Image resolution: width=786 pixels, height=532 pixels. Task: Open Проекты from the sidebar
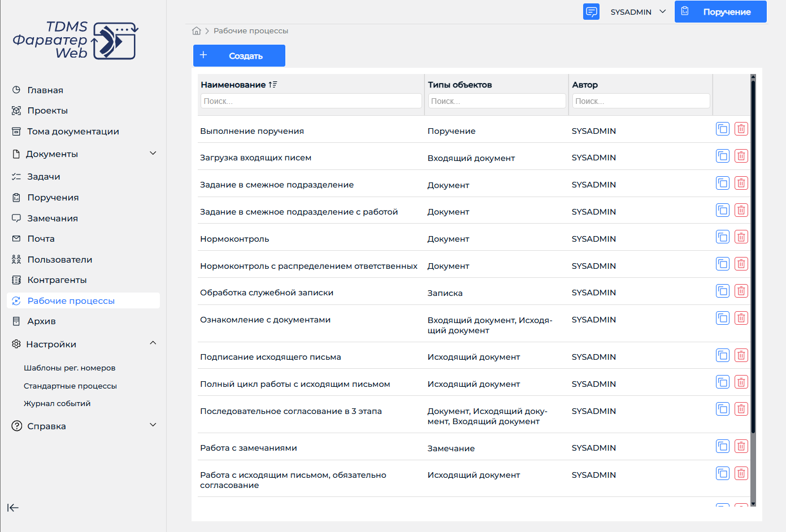[x=47, y=111]
